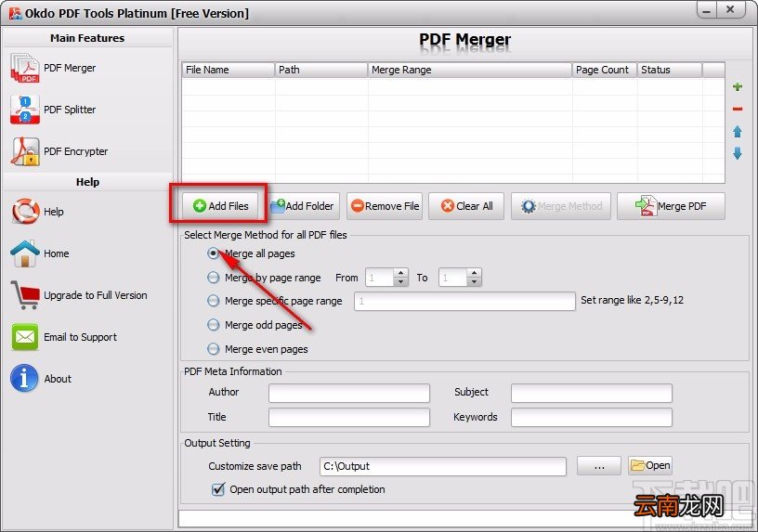Viewport: 758px width, 532px height.
Task: Move file up with blue up arrow
Action: 738,131
